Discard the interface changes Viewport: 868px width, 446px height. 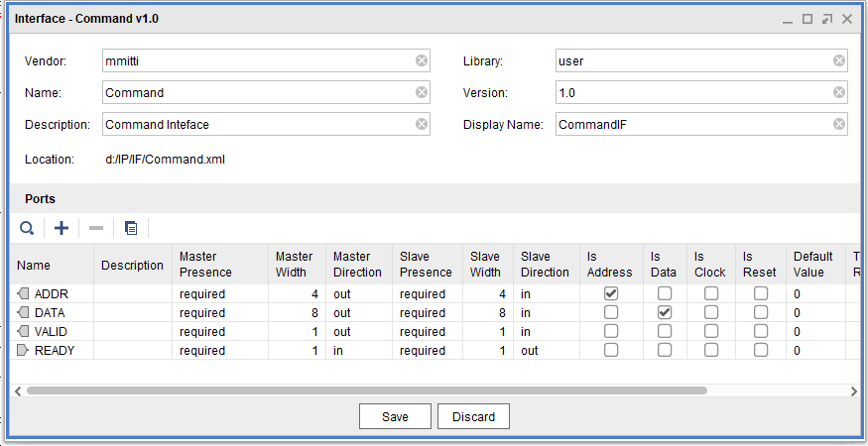pos(473,416)
